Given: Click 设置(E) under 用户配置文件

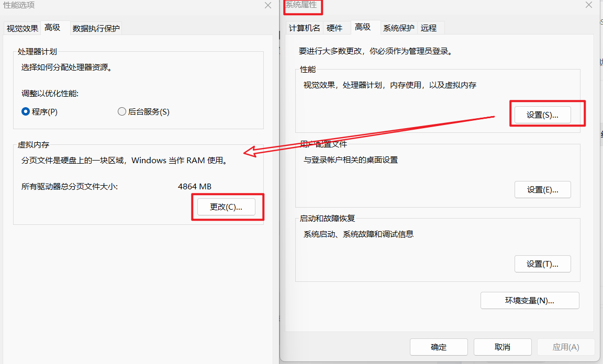Looking at the screenshot, I should (x=542, y=189).
